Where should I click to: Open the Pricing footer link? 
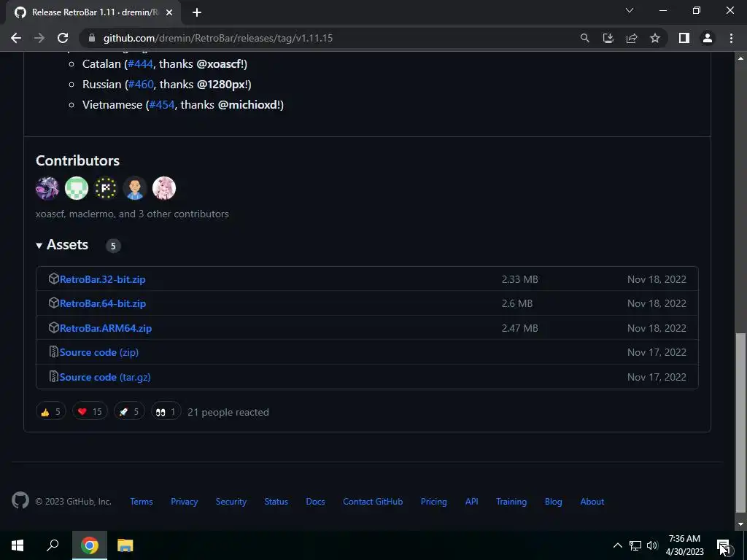click(x=434, y=502)
